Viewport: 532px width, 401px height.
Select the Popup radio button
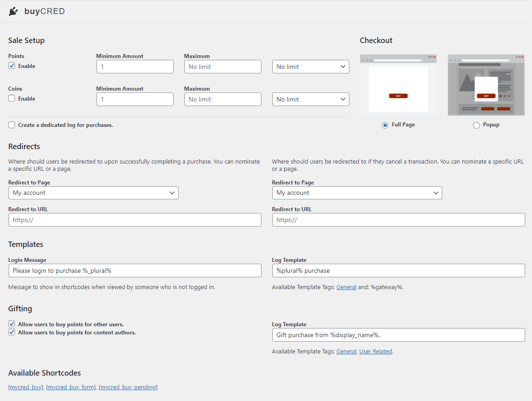point(476,125)
